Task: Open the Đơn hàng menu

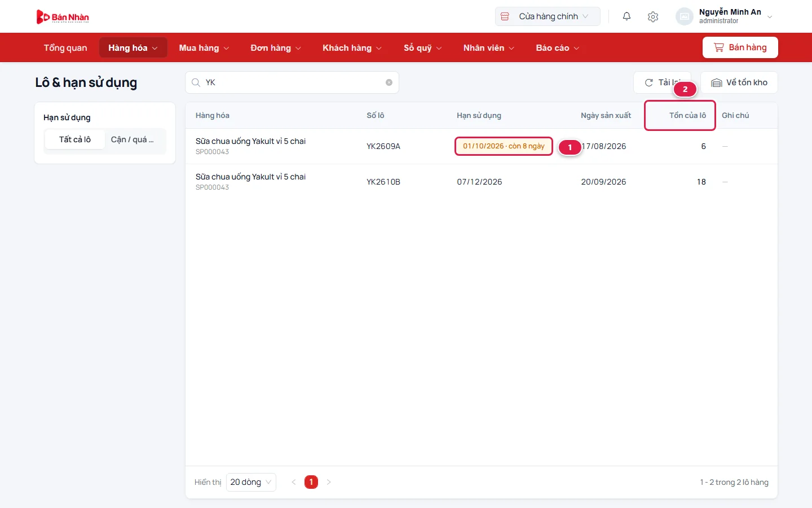Action: click(x=276, y=48)
